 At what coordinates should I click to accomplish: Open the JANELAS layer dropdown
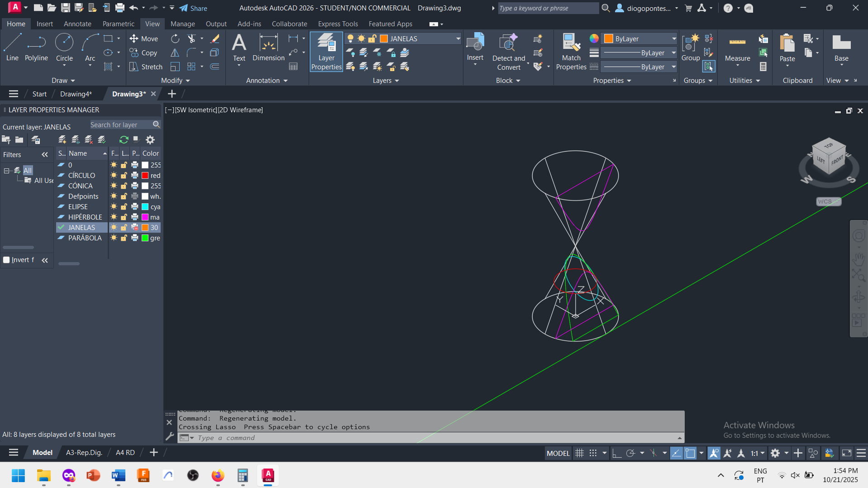pyautogui.click(x=458, y=39)
